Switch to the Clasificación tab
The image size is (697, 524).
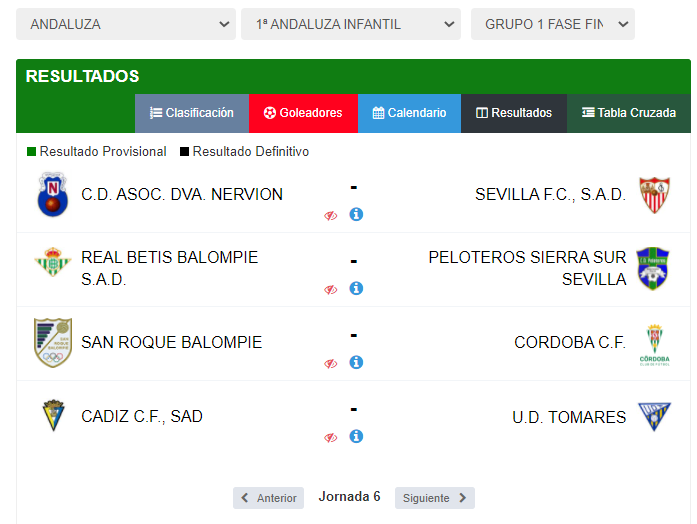192,113
